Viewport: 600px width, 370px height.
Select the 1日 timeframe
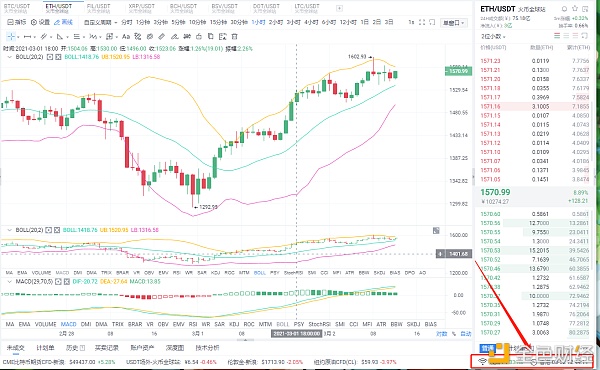pos(365,22)
